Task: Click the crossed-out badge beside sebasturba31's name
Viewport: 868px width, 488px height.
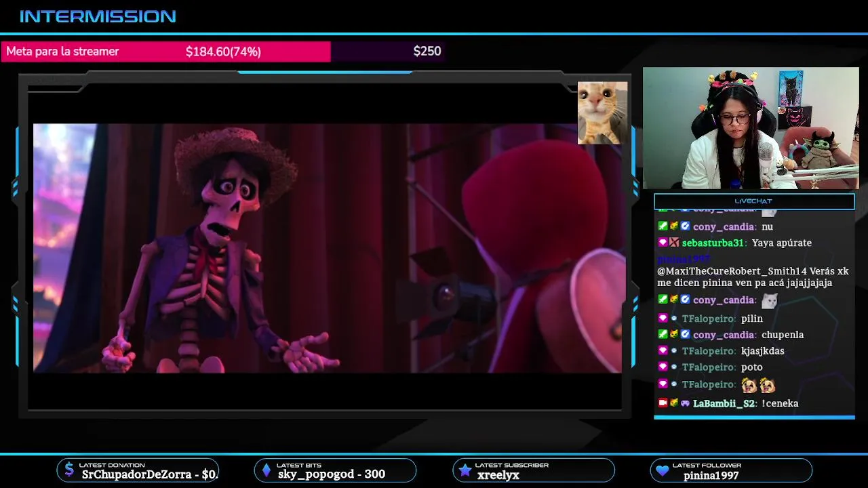Action: [x=674, y=243]
